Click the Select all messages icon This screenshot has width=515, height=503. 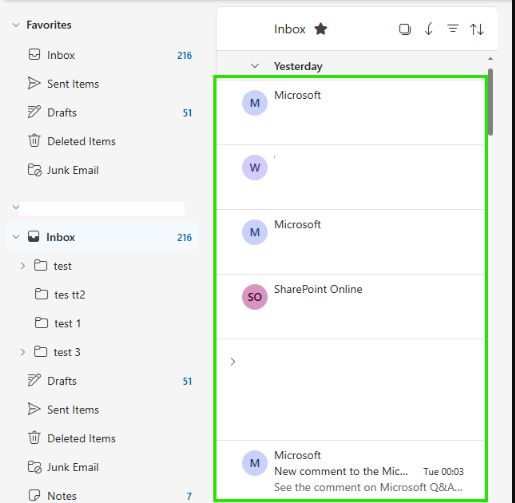405,29
